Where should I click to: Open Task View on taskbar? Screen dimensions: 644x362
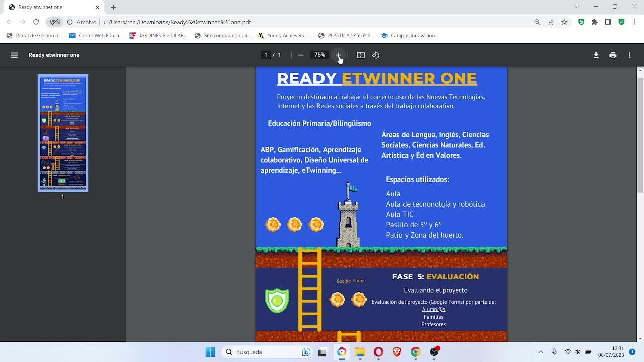click(323, 352)
